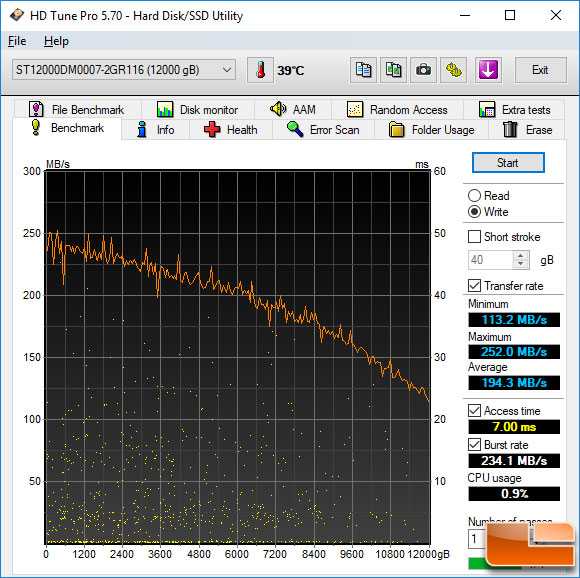
Task: Click the purple down-arrow icon
Action: coord(488,70)
